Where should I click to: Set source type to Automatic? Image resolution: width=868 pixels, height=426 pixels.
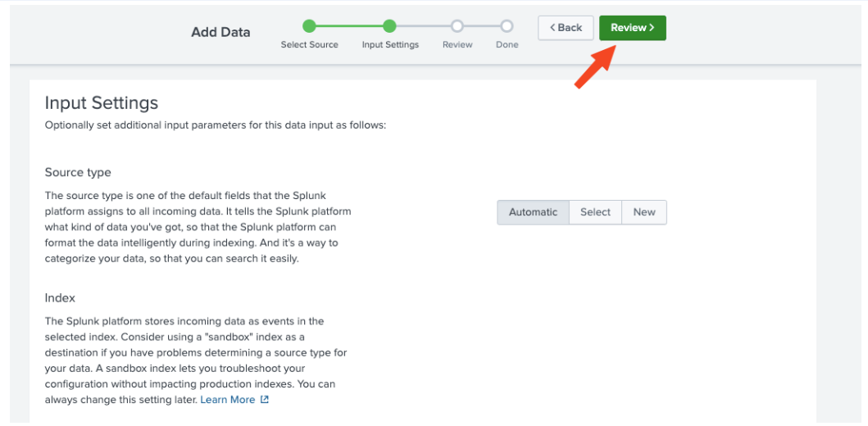coord(533,212)
